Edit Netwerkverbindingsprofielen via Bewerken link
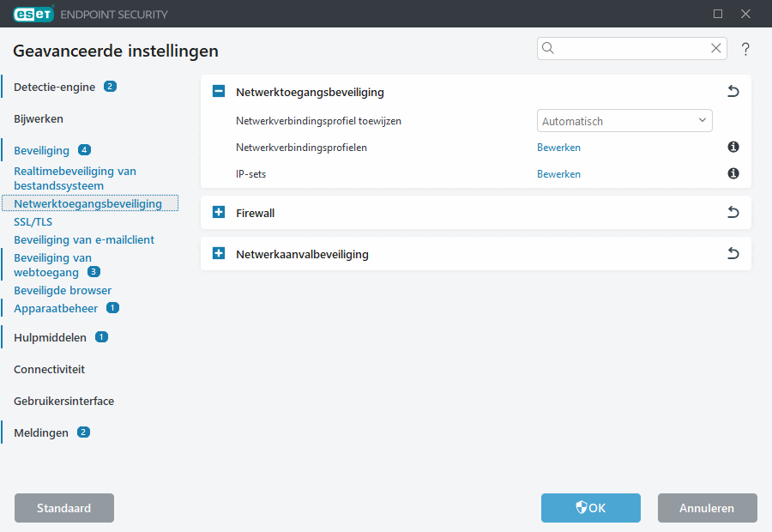This screenshot has width=772, height=532. tap(558, 148)
